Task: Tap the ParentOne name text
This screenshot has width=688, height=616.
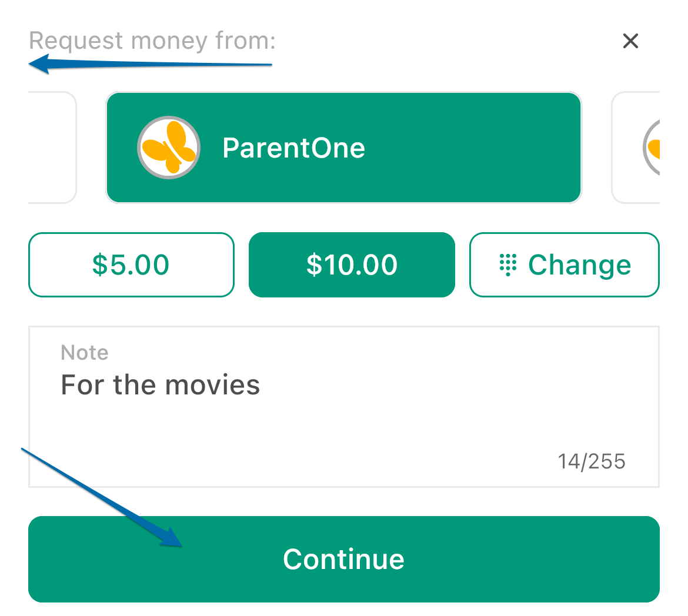Action: (293, 148)
